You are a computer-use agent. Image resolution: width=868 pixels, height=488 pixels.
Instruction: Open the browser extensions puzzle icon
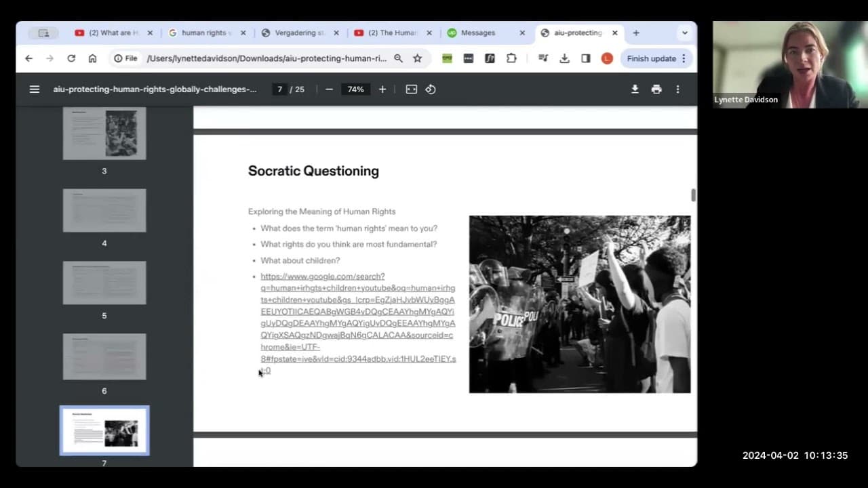pyautogui.click(x=511, y=58)
